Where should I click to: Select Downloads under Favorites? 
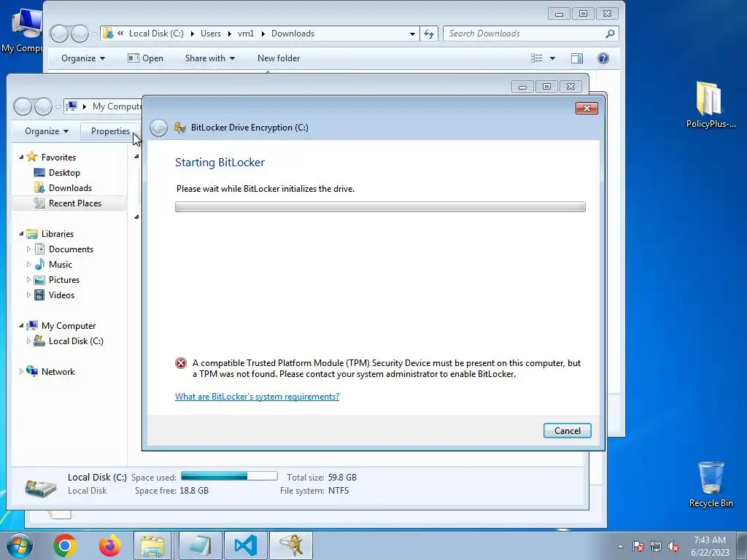70,187
